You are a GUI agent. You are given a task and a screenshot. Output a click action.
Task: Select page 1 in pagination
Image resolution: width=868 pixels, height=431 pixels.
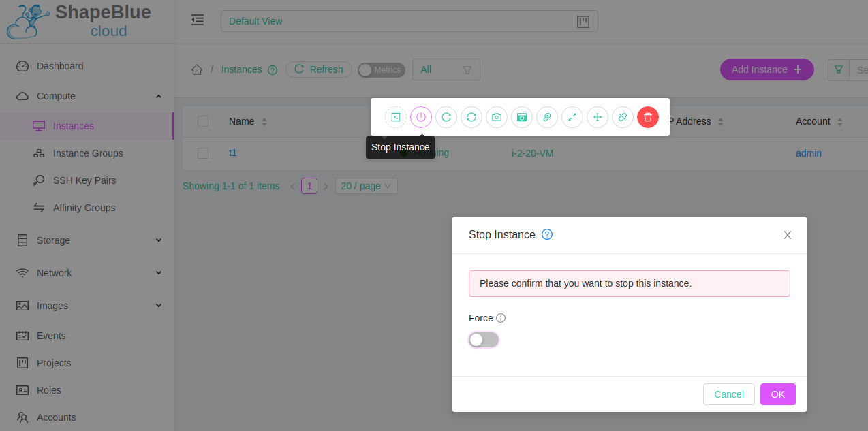[309, 186]
